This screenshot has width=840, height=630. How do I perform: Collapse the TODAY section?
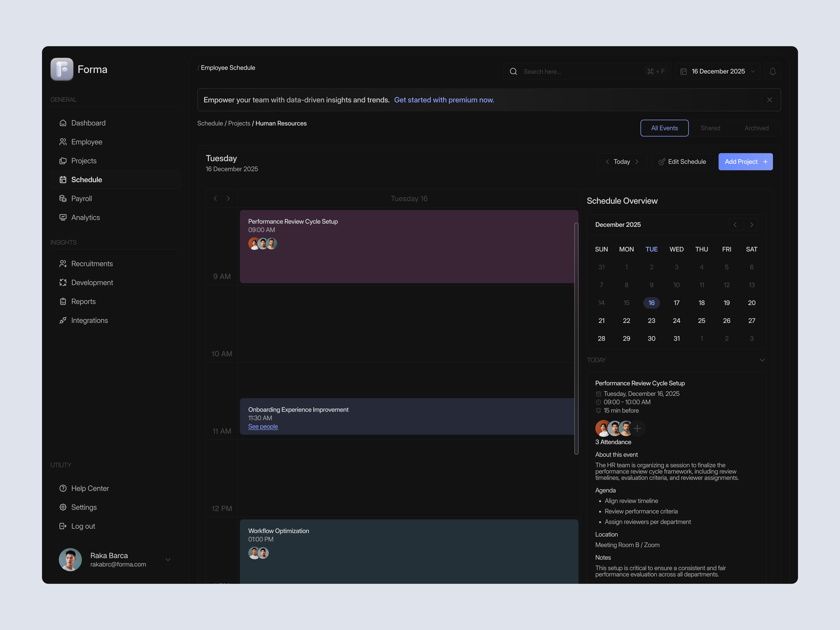(762, 360)
